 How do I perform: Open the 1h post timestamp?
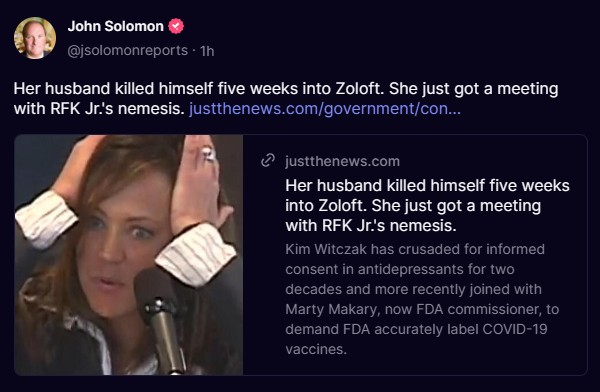click(x=207, y=51)
